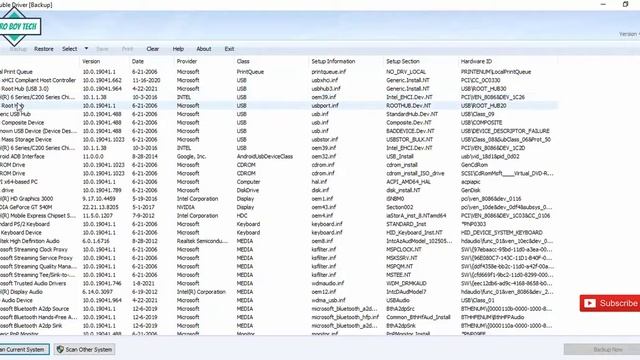The height and width of the screenshot is (360, 640).
Task: Click the Scan Other System button
Action: click(x=84, y=349)
